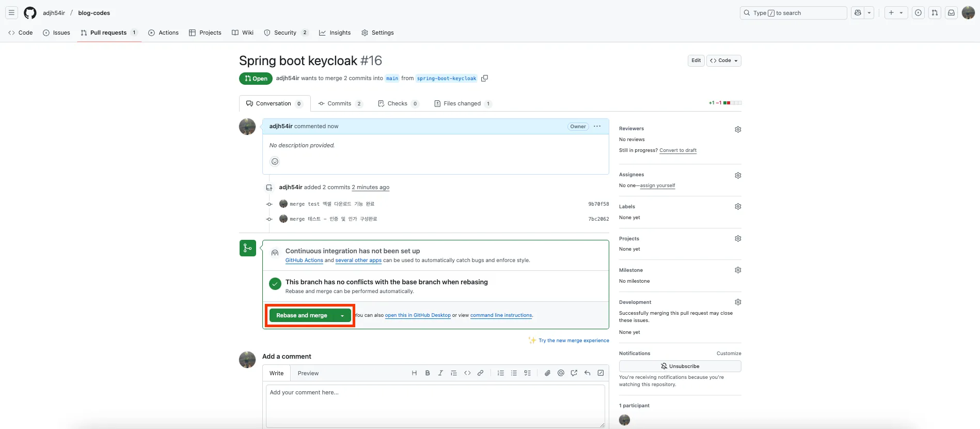Click assign yourself link
980x429 pixels.
(x=657, y=186)
